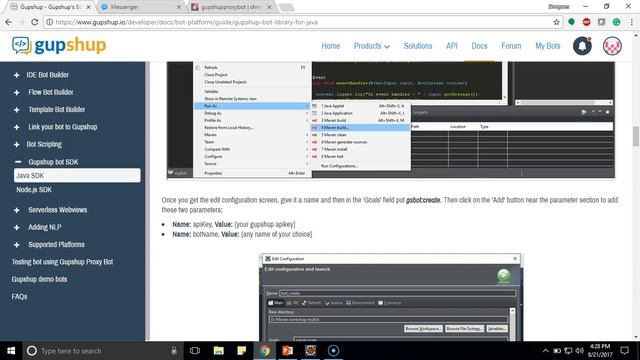Open Gupshup demo bots link

coord(39,279)
